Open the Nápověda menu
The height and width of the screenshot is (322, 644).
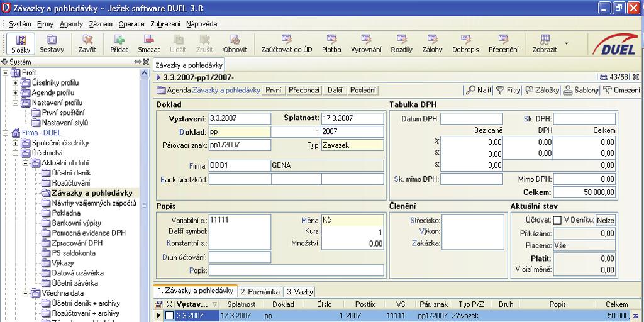pyautogui.click(x=201, y=24)
